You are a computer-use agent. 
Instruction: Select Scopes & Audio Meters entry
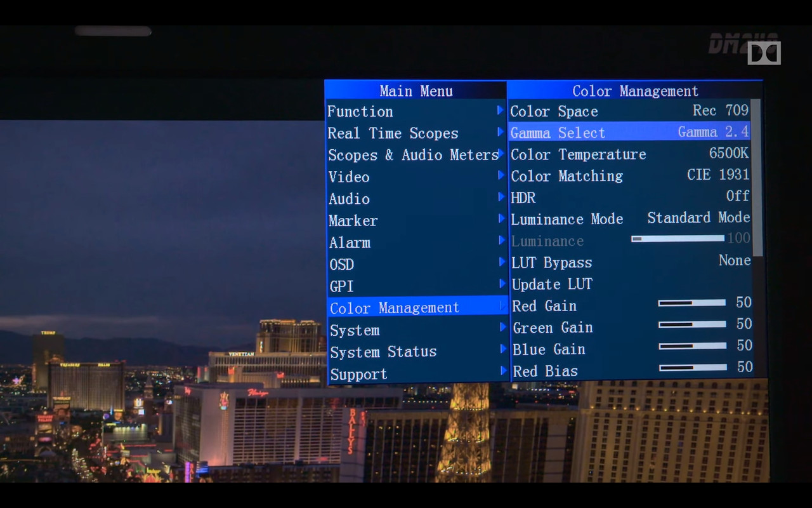click(416, 155)
